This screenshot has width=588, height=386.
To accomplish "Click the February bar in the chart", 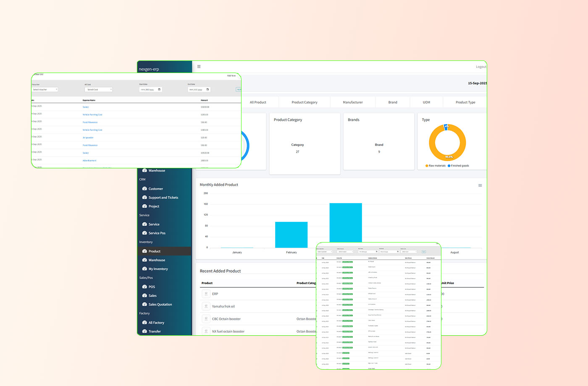I will pyautogui.click(x=291, y=235).
